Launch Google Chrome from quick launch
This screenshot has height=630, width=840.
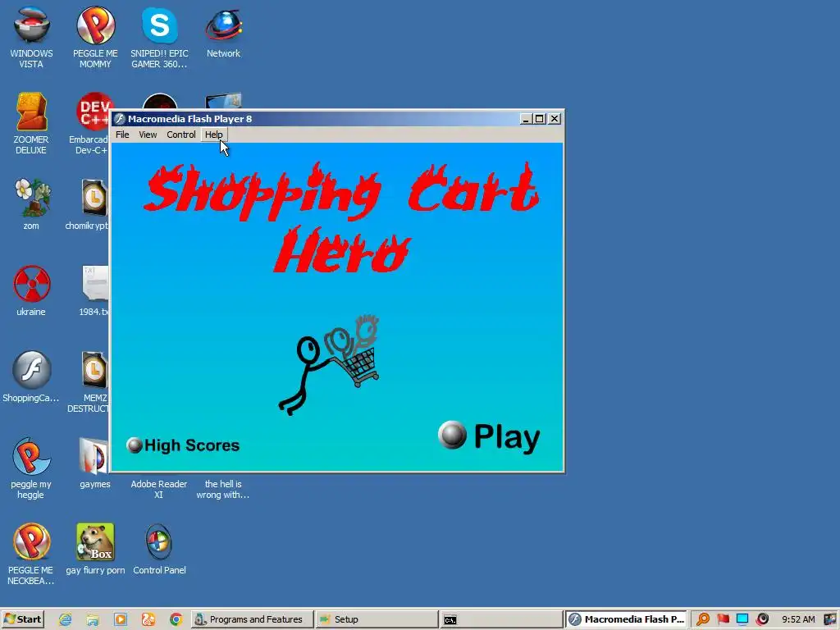click(176, 619)
